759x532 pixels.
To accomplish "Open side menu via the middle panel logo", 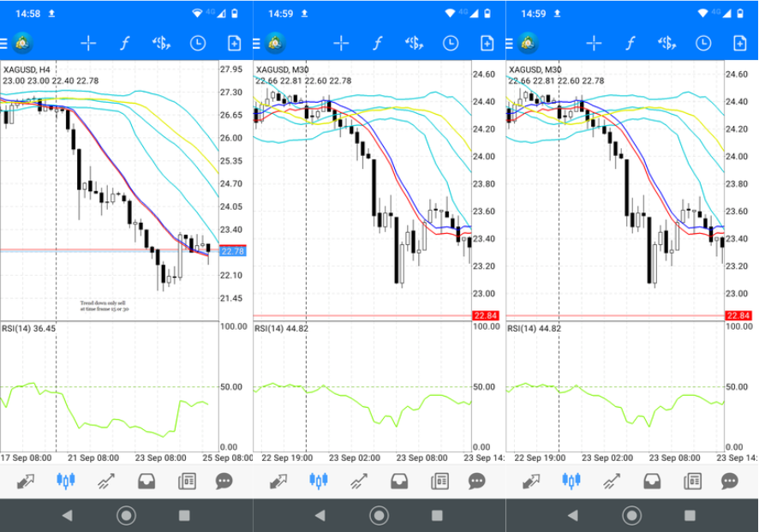I will 275,44.
